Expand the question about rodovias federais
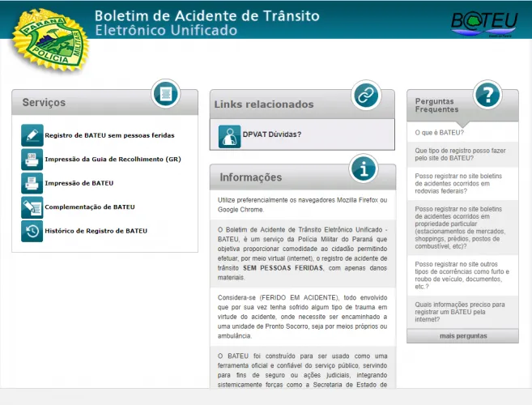 click(463, 183)
